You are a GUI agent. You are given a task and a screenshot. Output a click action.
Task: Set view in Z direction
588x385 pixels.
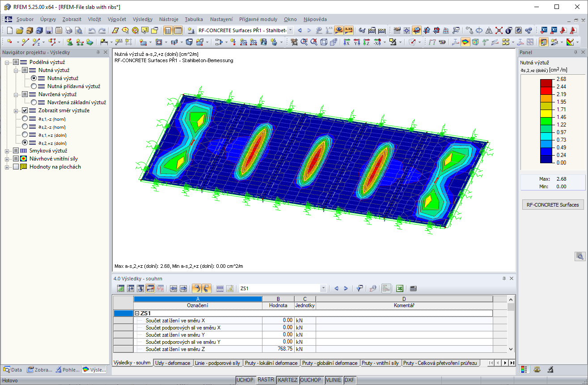point(367,42)
